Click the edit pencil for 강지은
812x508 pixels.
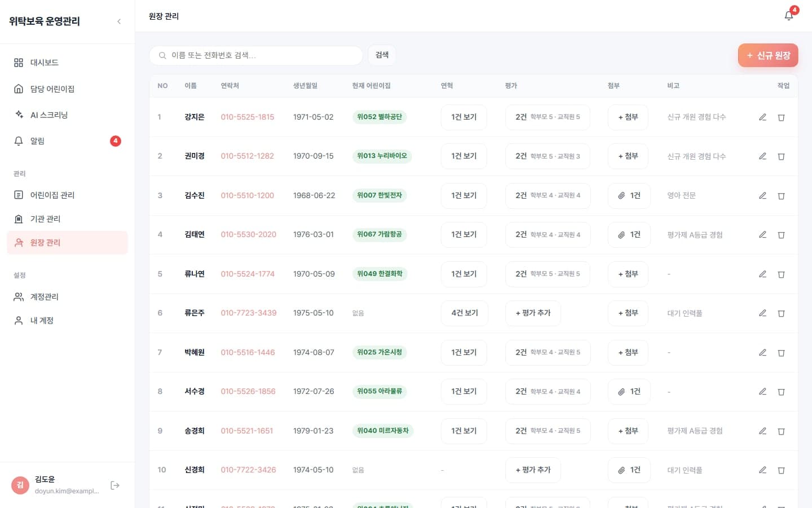(762, 117)
